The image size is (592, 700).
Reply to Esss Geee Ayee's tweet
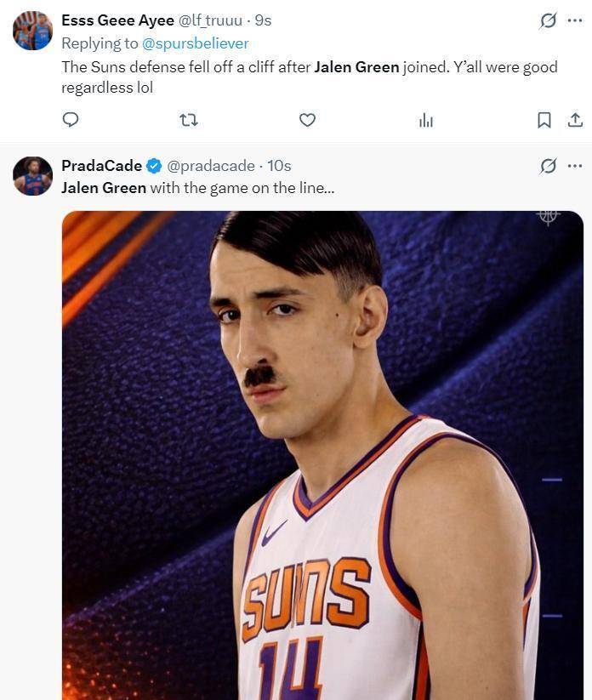[71, 120]
